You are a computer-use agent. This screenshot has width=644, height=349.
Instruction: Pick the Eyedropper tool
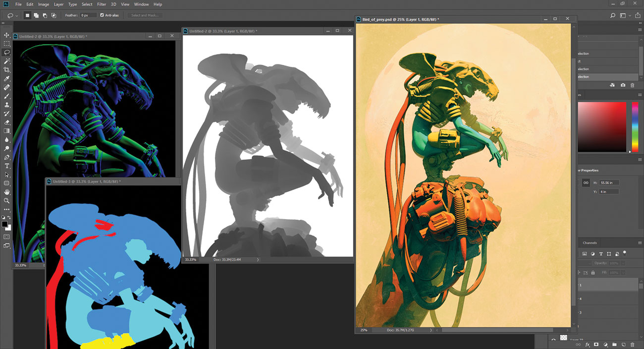pyautogui.click(x=7, y=79)
